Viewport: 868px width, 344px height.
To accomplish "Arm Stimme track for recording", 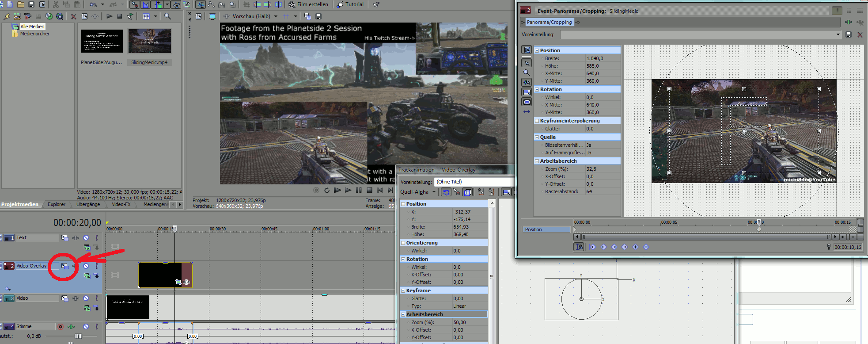I will point(60,327).
